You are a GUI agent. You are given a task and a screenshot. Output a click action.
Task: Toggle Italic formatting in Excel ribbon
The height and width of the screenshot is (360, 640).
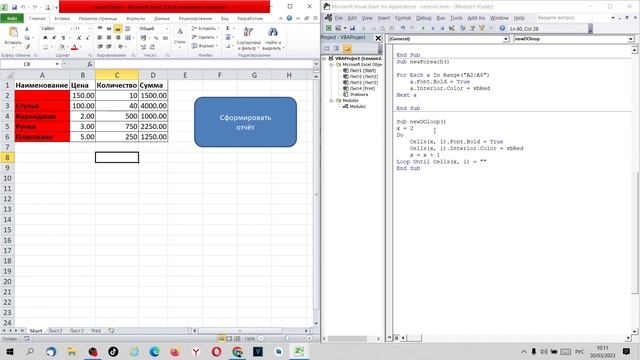pos(54,38)
